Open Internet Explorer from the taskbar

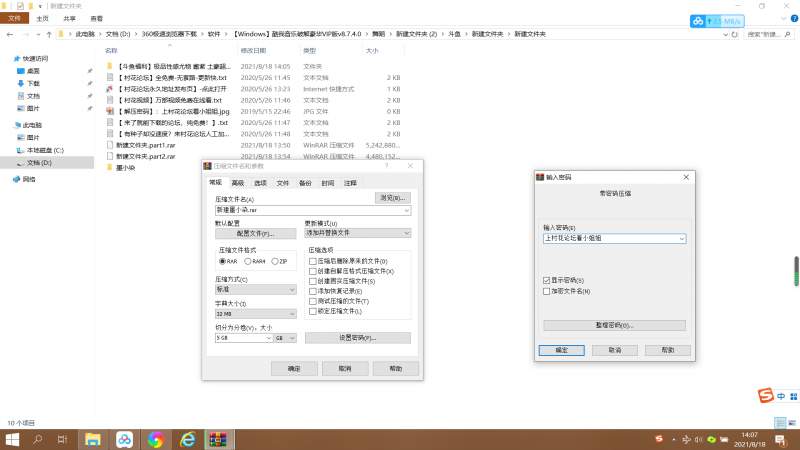point(186,439)
